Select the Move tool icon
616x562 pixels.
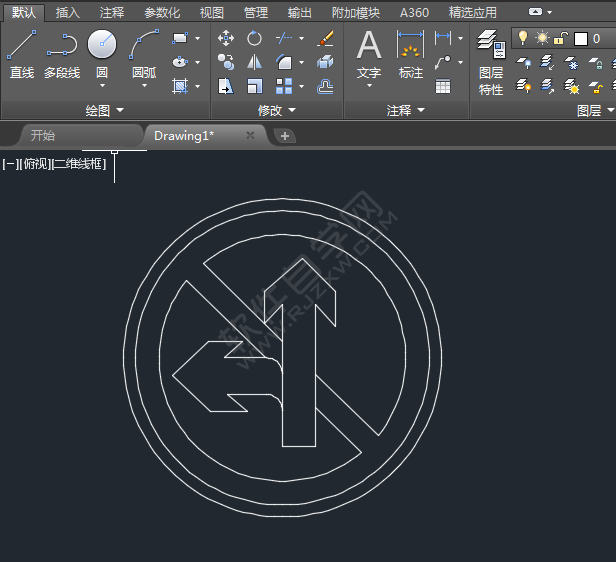(226, 38)
